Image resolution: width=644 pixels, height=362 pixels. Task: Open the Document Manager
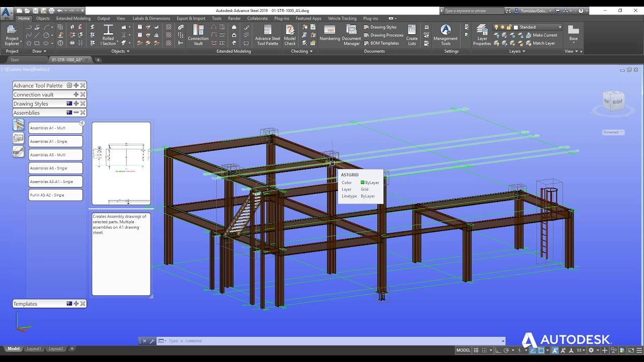pos(351,35)
